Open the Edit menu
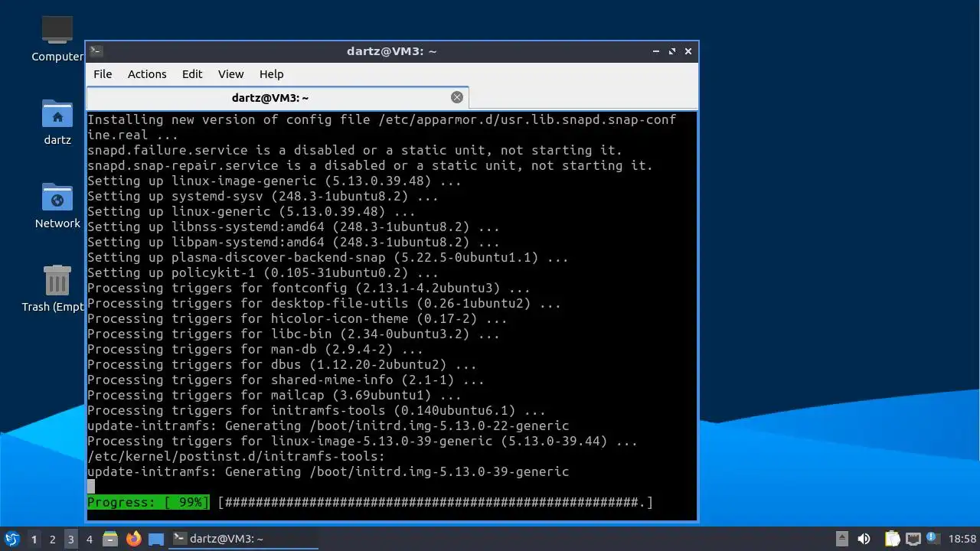980x551 pixels. tap(192, 74)
